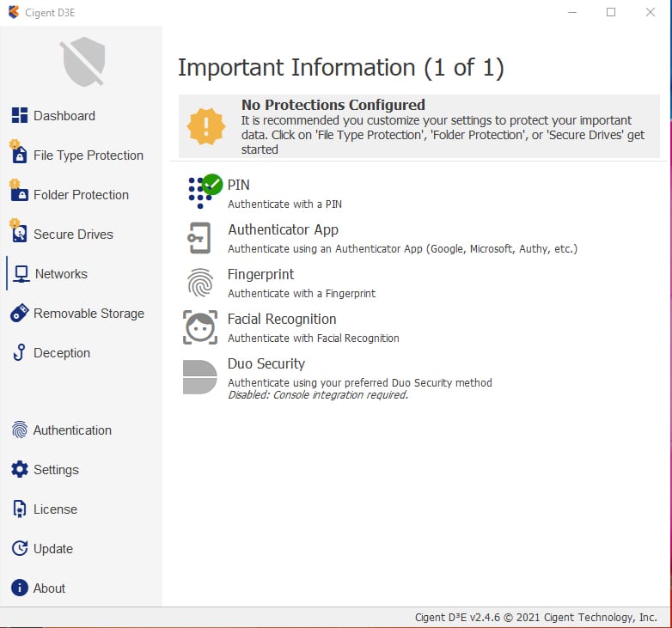Click the License document icon
Screen dimensions: 672x628
point(19,509)
